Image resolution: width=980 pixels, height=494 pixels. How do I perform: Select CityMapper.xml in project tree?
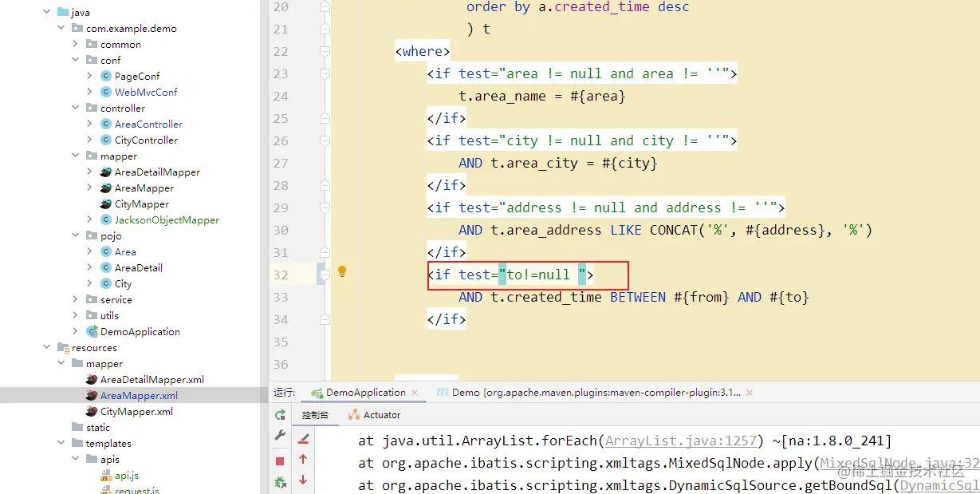[136, 412]
